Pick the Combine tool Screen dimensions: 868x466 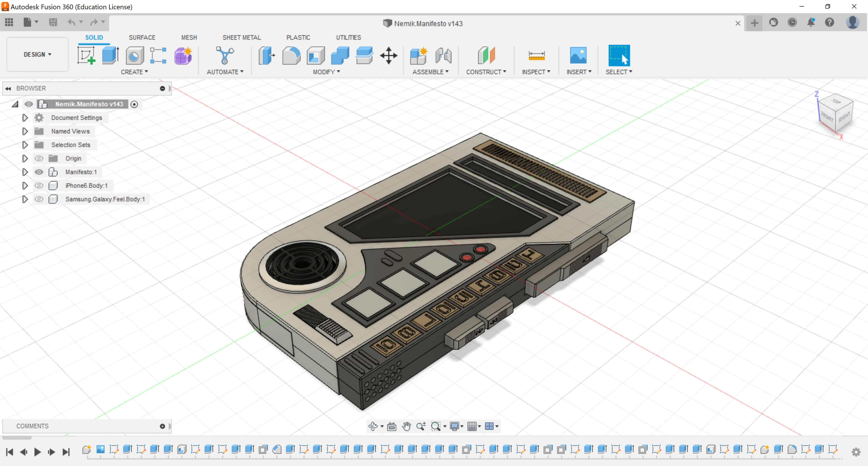click(x=340, y=56)
